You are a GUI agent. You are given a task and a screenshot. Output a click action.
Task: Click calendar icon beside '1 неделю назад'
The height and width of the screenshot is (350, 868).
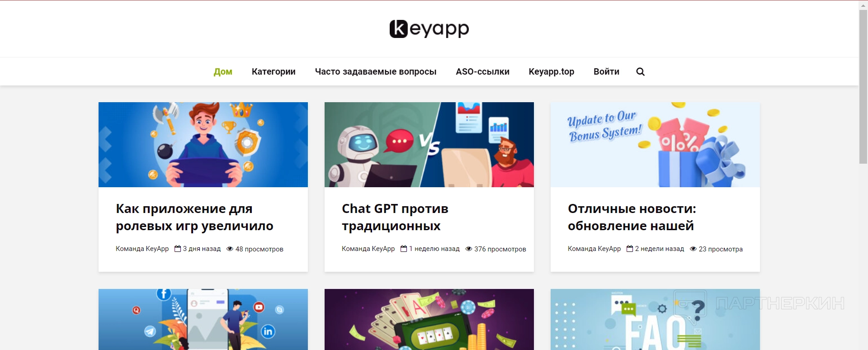click(x=404, y=249)
